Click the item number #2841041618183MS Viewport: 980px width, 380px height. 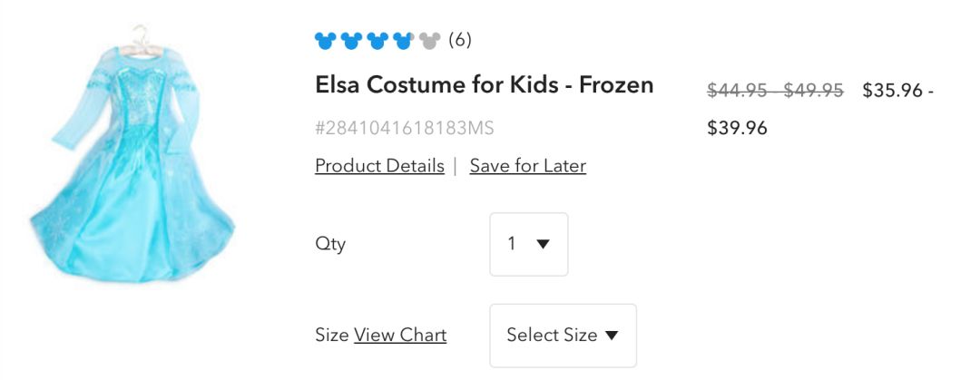pos(404,128)
